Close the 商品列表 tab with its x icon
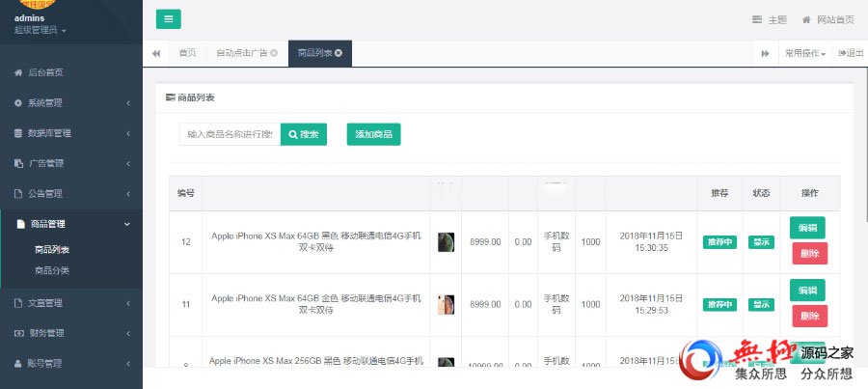Image resolution: width=868 pixels, height=389 pixels. pos(339,53)
